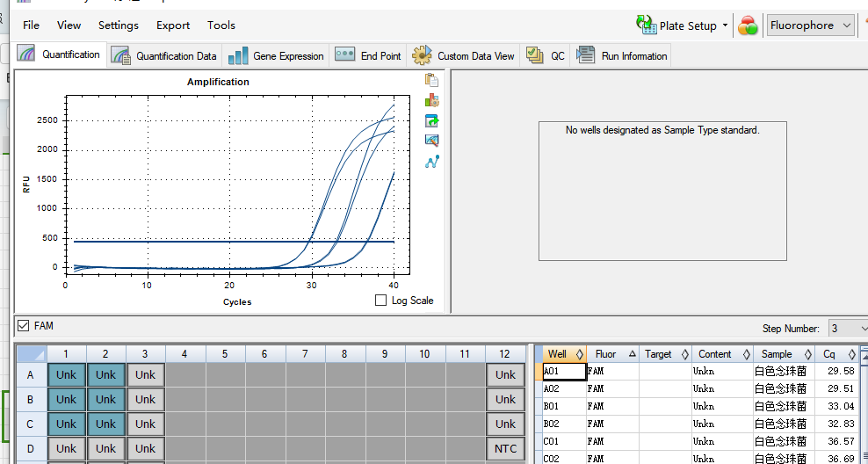
Task: Open the Settings menu
Action: [119, 25]
